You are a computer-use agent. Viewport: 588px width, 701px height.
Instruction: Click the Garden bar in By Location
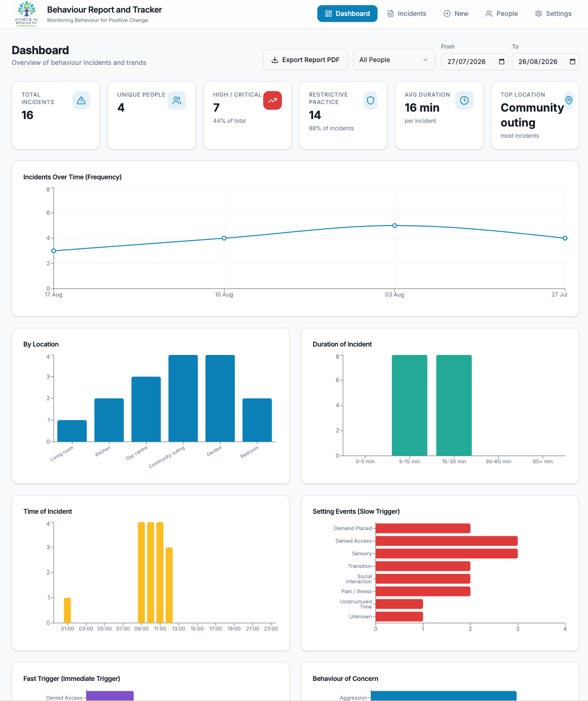pos(220,398)
